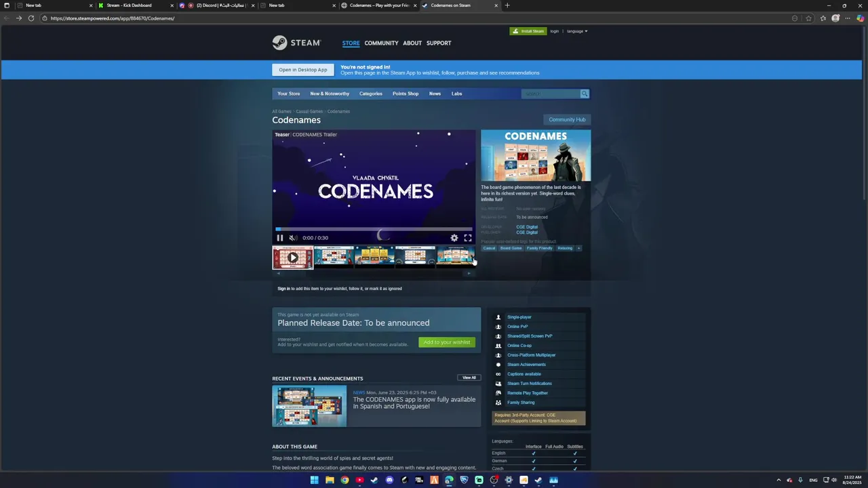Select the third screenshot thumbnail with yellow cards
This screenshot has width=868, height=488.
[x=374, y=258]
